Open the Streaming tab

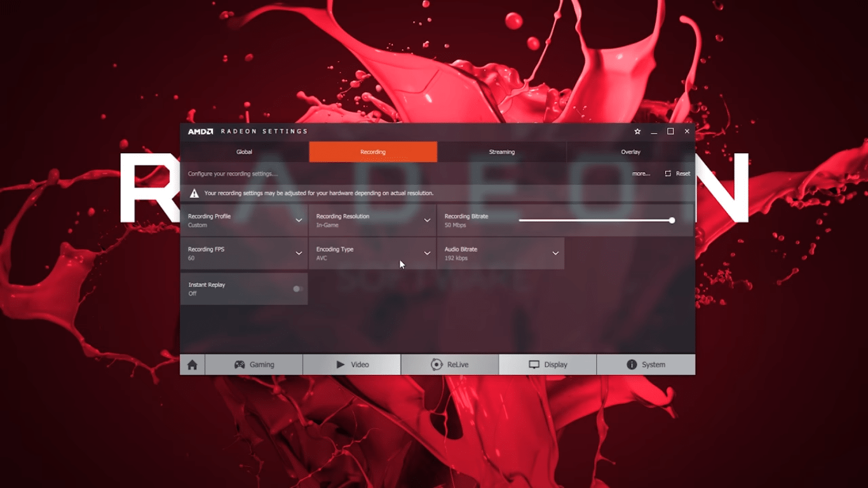(x=502, y=152)
